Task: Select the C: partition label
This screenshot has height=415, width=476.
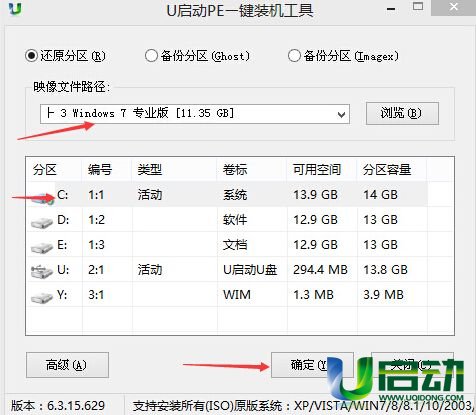Action: (62, 195)
